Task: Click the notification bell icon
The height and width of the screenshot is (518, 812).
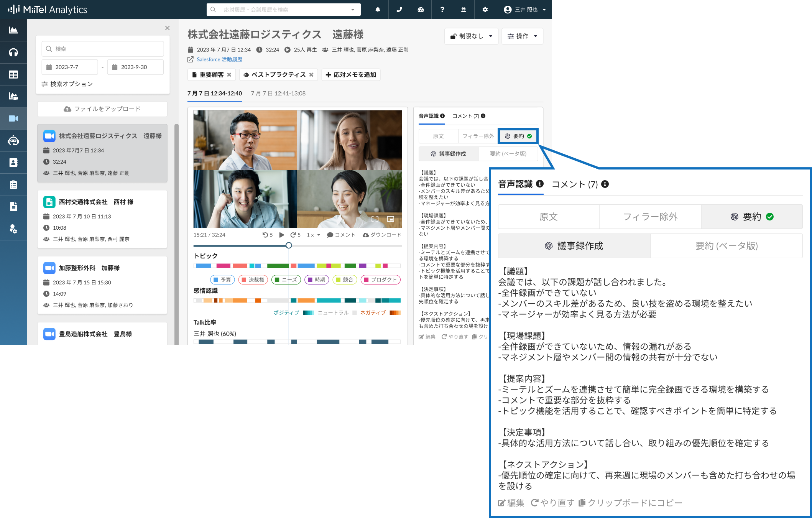Action: (378, 10)
